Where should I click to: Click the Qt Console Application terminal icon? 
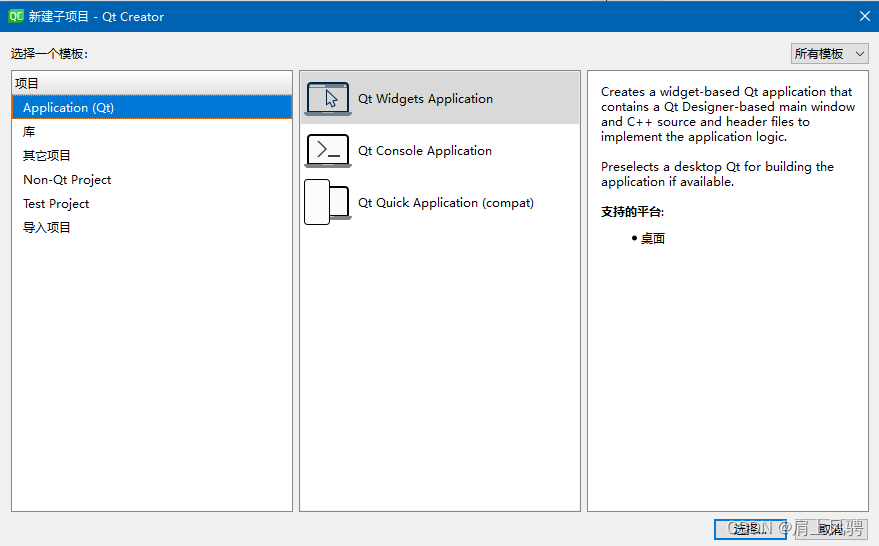pos(328,151)
